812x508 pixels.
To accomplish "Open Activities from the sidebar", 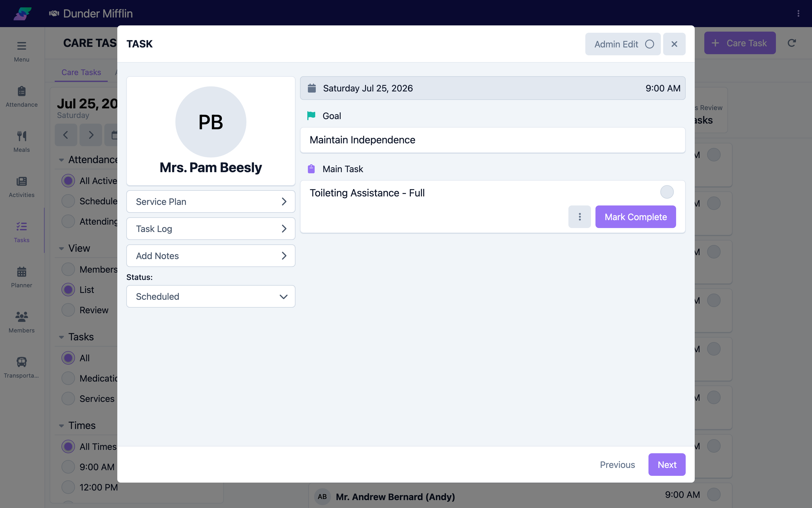I will pos(21,187).
